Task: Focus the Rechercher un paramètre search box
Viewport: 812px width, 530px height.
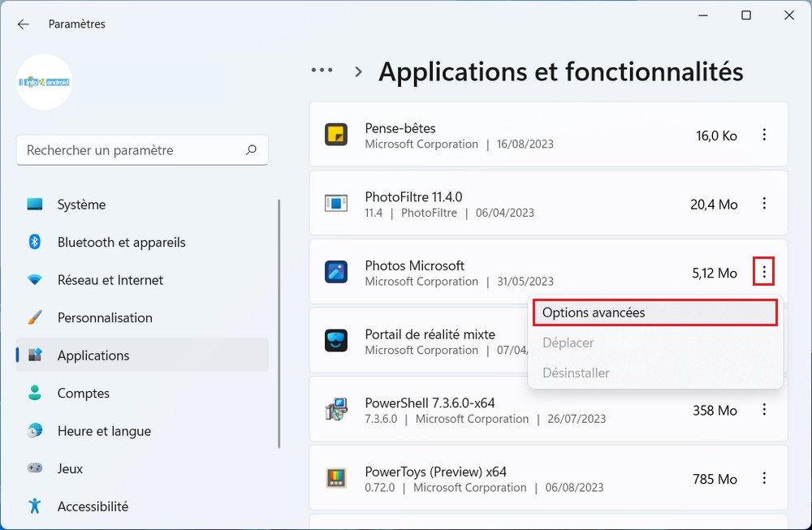Action: point(142,150)
